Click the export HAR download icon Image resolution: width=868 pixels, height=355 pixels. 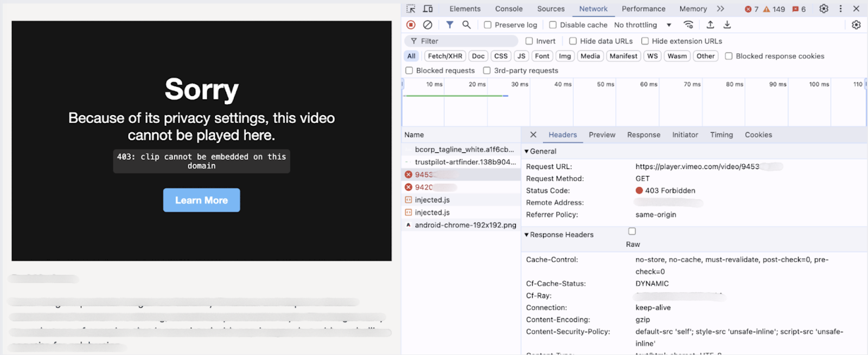[x=727, y=25]
